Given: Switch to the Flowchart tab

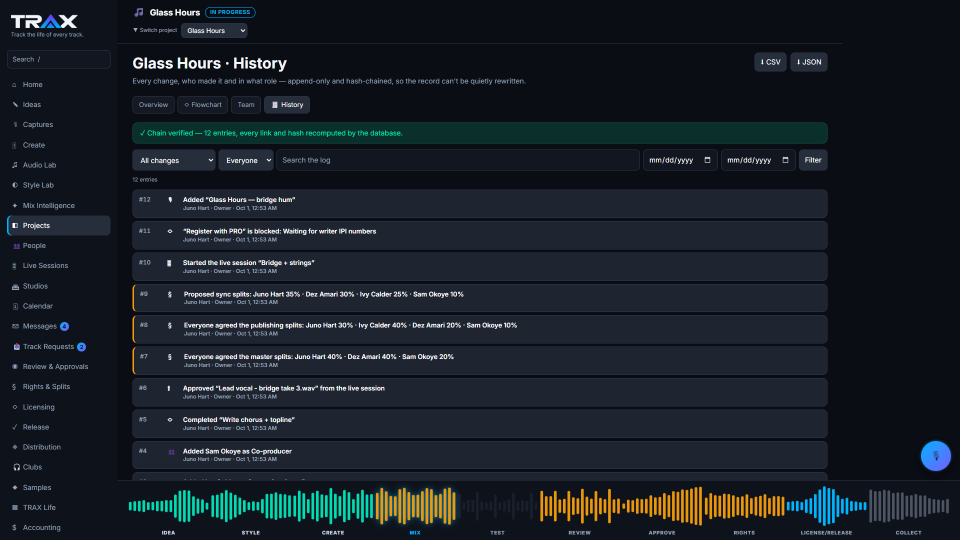Looking at the screenshot, I should [203, 105].
